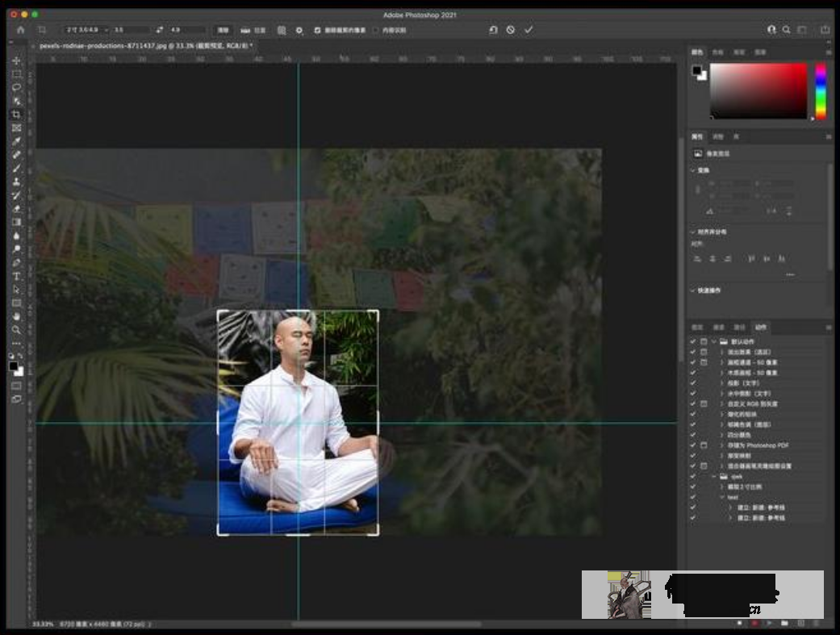Click the crop width input field
Image resolution: width=840 pixels, height=635 pixels.
[129, 30]
